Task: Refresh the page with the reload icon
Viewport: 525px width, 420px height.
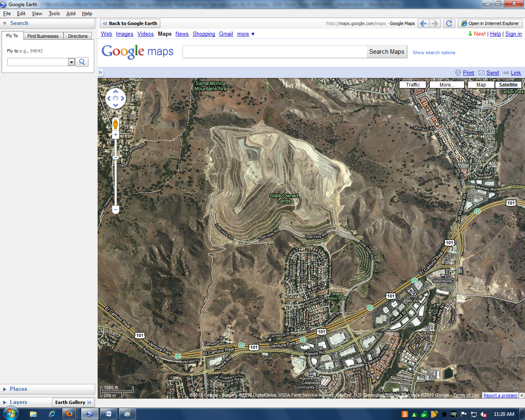Action: pyautogui.click(x=449, y=23)
